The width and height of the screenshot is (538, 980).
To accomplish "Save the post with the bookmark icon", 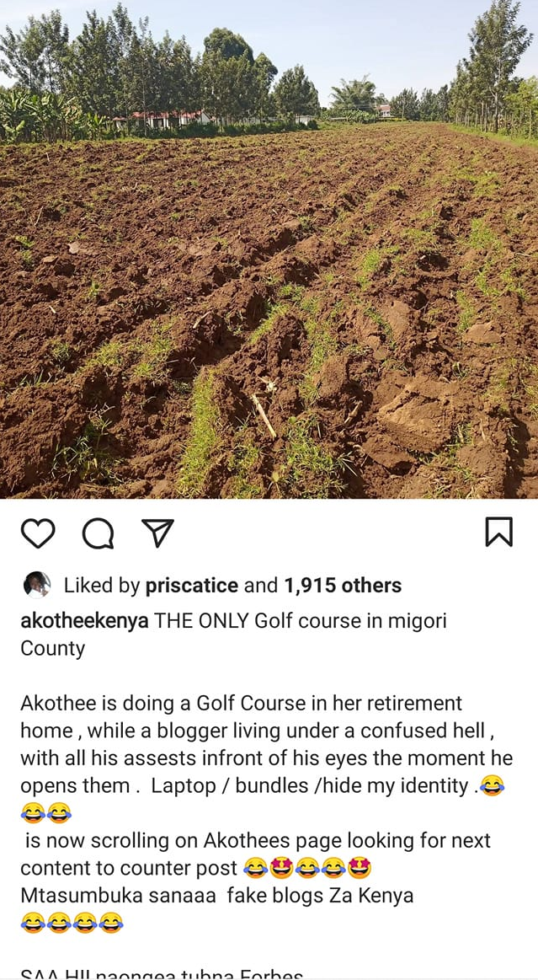I will pos(499,532).
